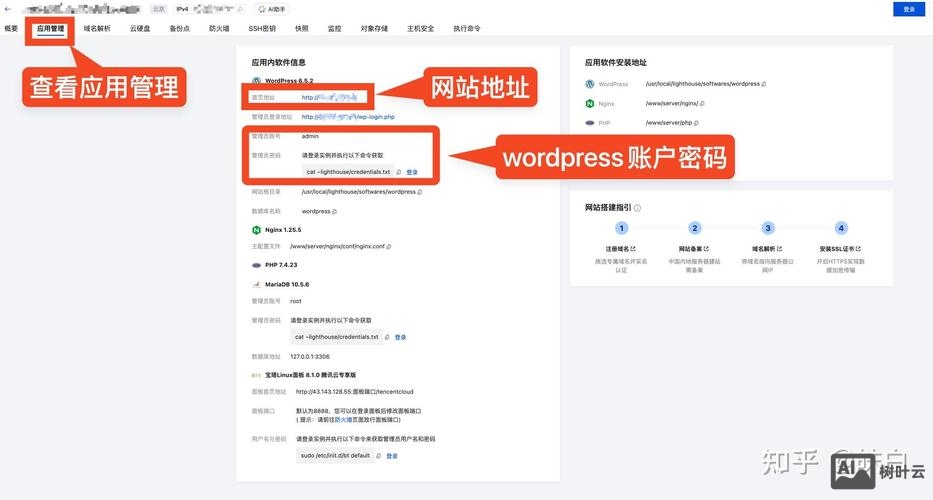Viewport: 933px width, 500px height.
Task: Copy the nginx.conf 主配置文件 path
Action: pos(389,246)
